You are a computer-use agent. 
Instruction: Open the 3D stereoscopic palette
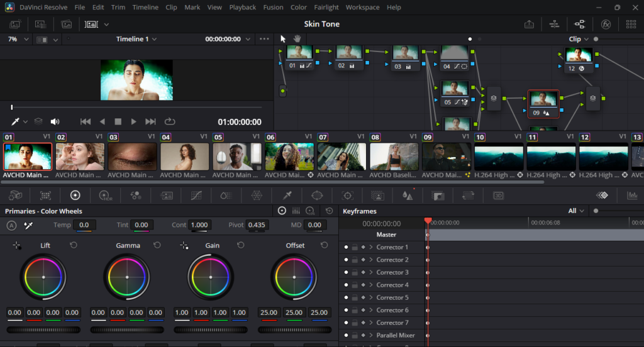pos(498,196)
